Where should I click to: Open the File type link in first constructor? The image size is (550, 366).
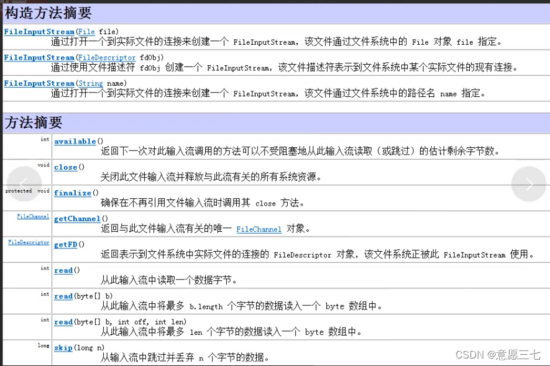pos(86,32)
